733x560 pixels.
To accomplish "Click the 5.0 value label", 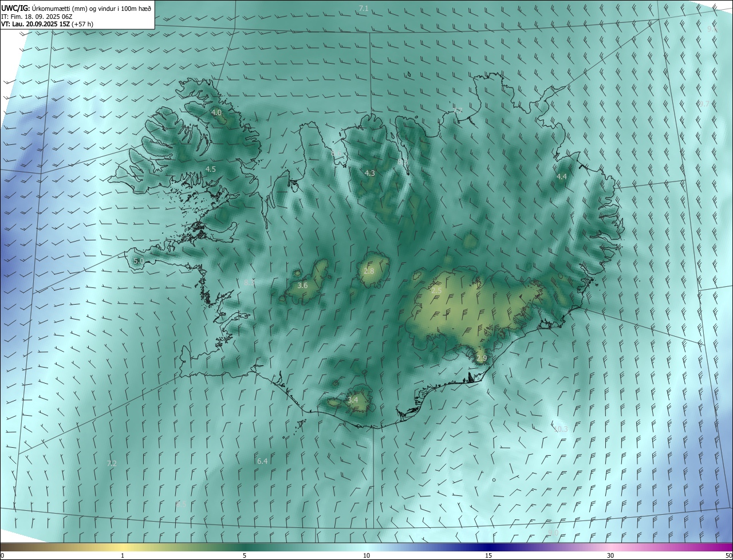I will coord(139,261).
